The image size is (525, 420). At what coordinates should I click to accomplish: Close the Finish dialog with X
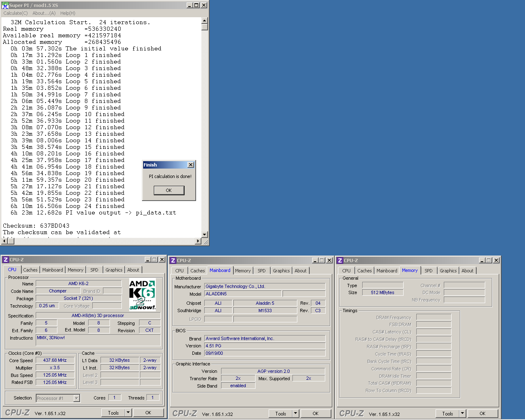[x=191, y=164]
